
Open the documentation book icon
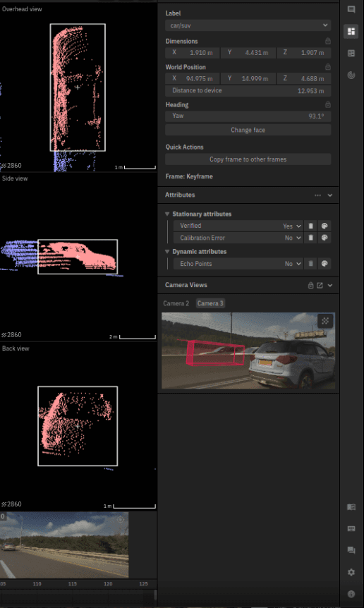pyautogui.click(x=351, y=507)
